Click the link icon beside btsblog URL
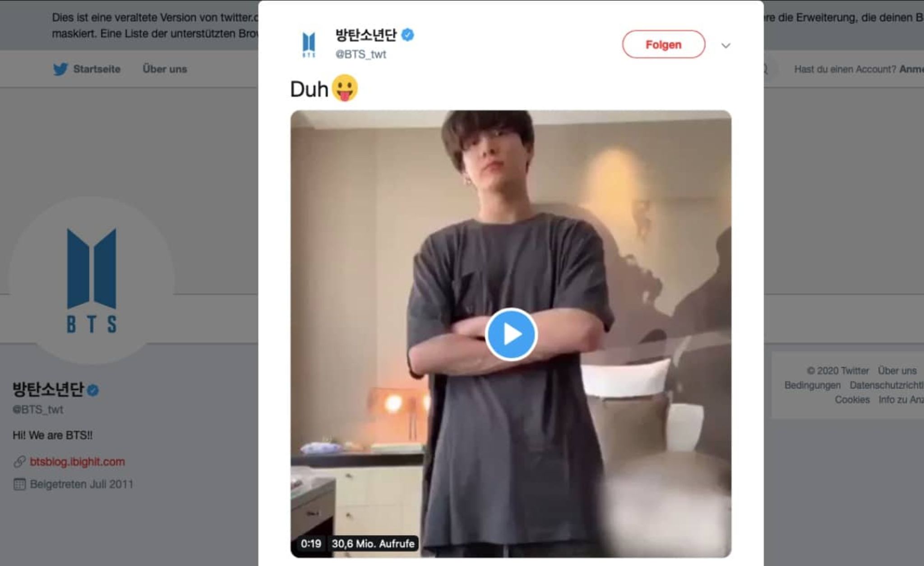The height and width of the screenshot is (566, 924). (x=19, y=461)
